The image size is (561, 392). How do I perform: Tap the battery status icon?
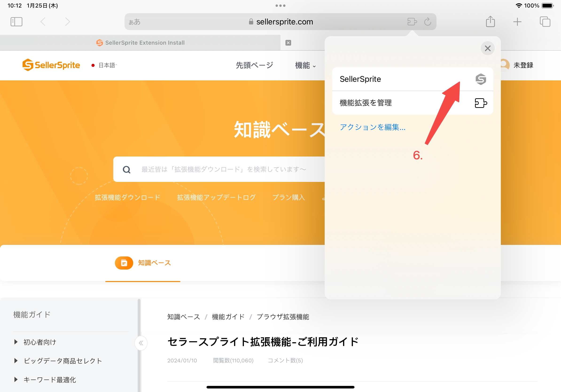[x=548, y=6]
